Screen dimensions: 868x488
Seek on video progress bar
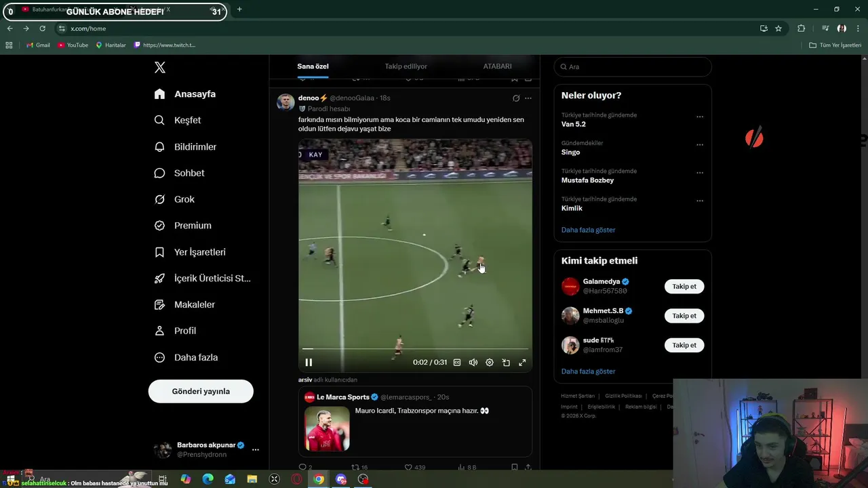(415, 349)
